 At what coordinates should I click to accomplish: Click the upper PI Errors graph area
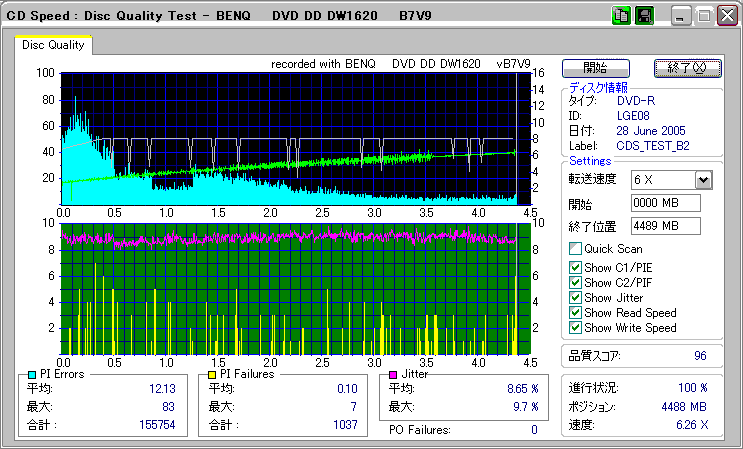coord(290,135)
